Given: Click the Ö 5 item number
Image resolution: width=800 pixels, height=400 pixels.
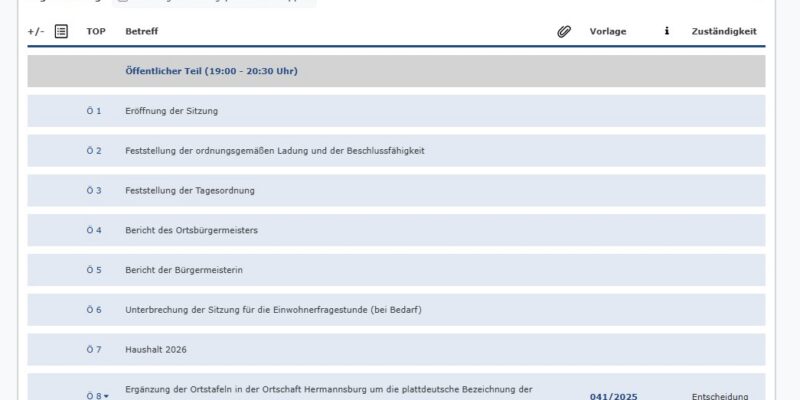Looking at the screenshot, I should (x=94, y=270).
